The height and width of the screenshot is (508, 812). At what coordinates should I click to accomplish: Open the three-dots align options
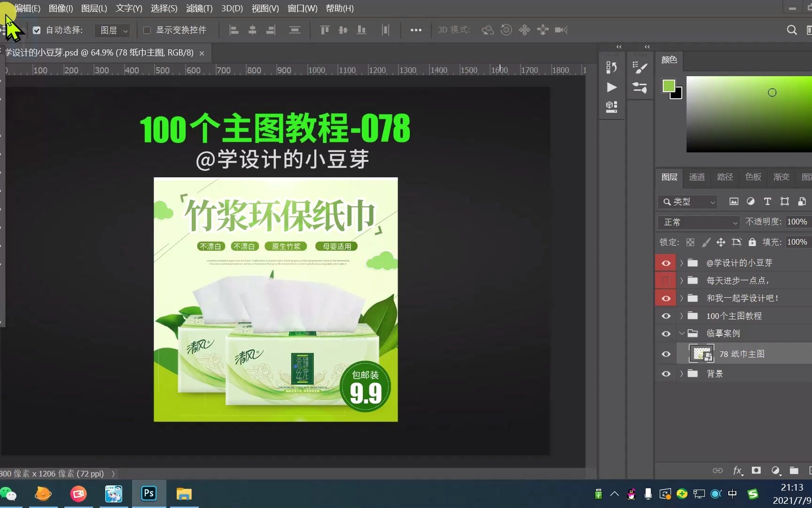pyautogui.click(x=416, y=30)
